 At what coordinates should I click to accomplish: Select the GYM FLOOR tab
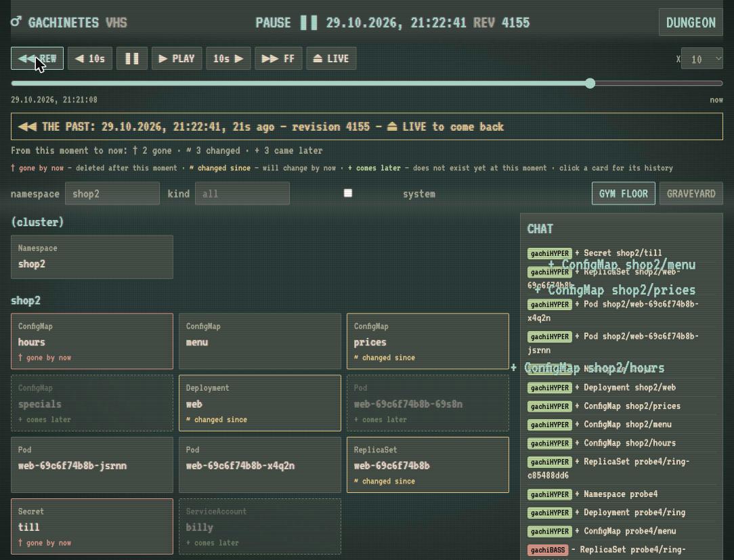coord(624,194)
